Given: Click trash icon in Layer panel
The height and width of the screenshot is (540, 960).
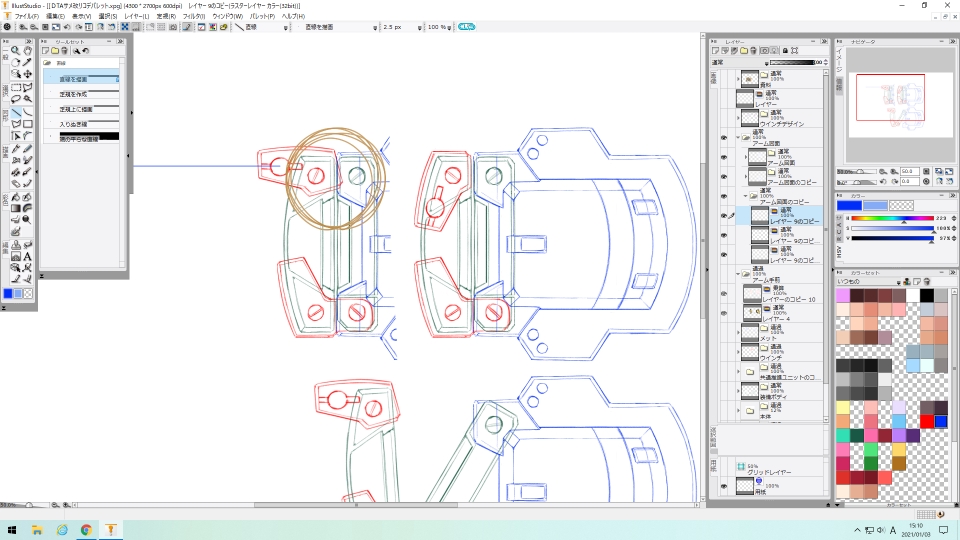Looking at the screenshot, I should pos(753,51).
